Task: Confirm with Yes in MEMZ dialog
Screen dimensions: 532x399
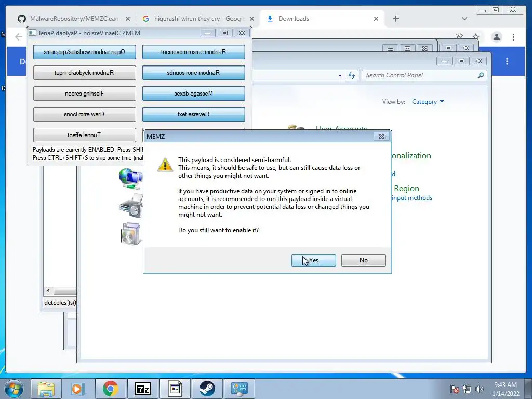Action: pos(313,260)
